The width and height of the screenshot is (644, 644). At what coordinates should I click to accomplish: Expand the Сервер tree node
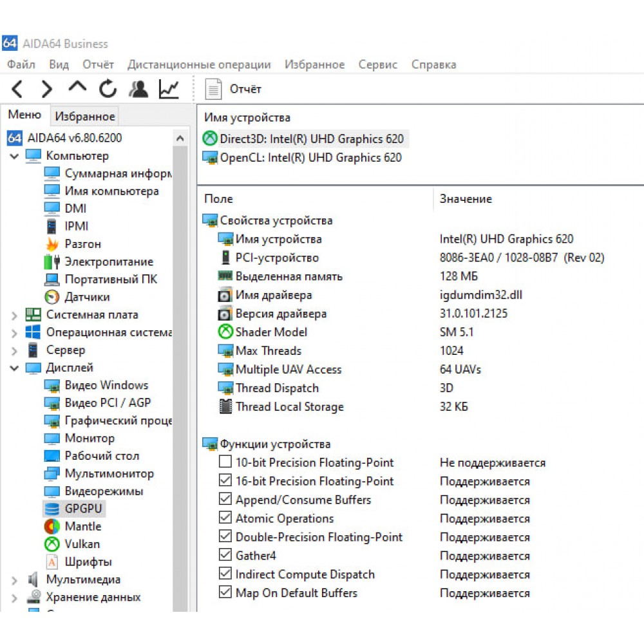click(14, 351)
